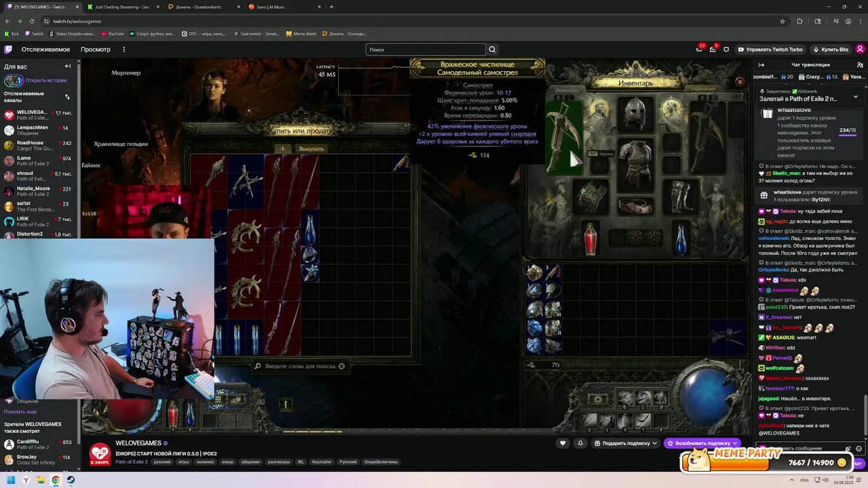Open the whispers chat bubble icon

coord(726,49)
